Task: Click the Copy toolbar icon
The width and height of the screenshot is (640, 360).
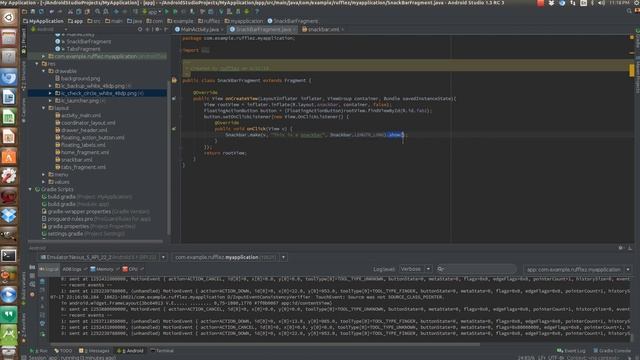Action: pyautogui.click(x=78, y=11)
